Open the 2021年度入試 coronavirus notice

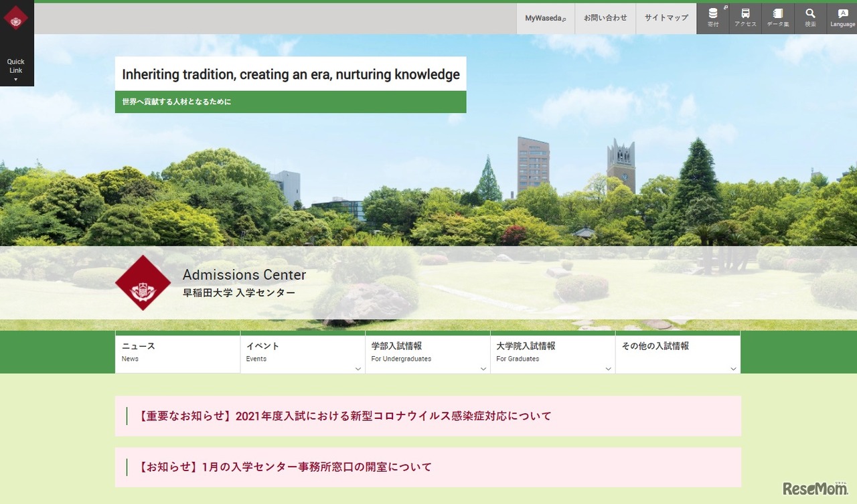(344, 416)
